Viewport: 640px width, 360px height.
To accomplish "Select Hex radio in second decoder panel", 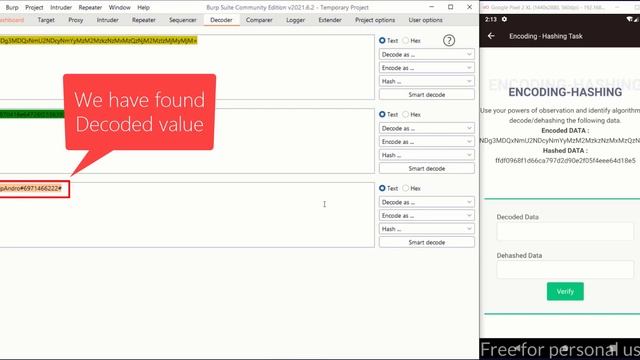I will (x=405, y=114).
